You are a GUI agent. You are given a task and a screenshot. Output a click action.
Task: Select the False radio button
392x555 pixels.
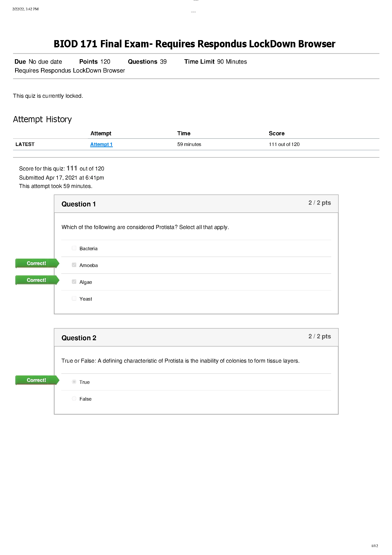pyautogui.click(x=74, y=399)
